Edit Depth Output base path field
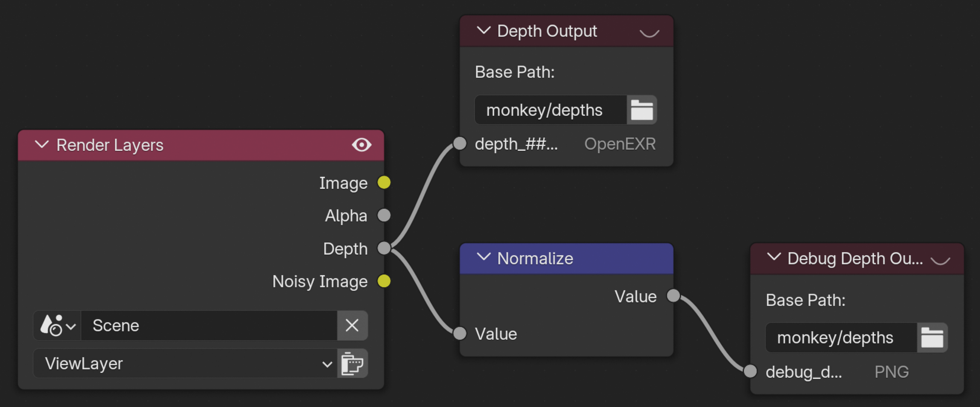This screenshot has height=407, width=980. coord(550,110)
